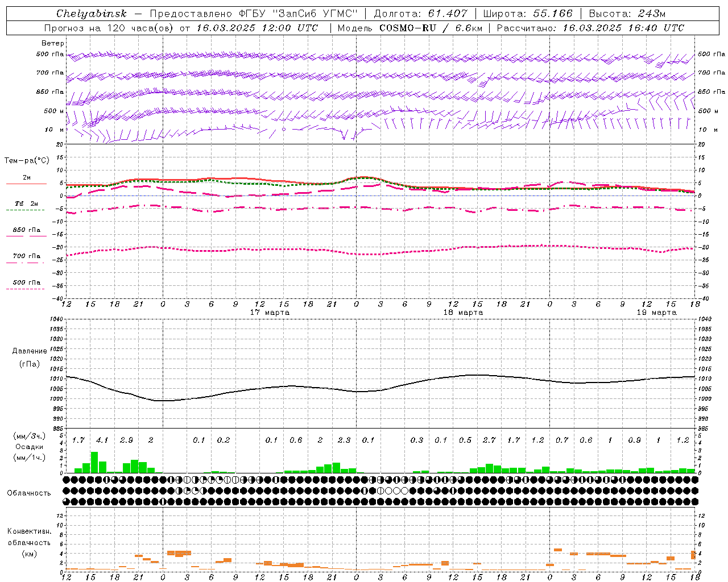728x582 pixels.
Task: Click the 0.2 precipitation value
Action: (x=224, y=440)
